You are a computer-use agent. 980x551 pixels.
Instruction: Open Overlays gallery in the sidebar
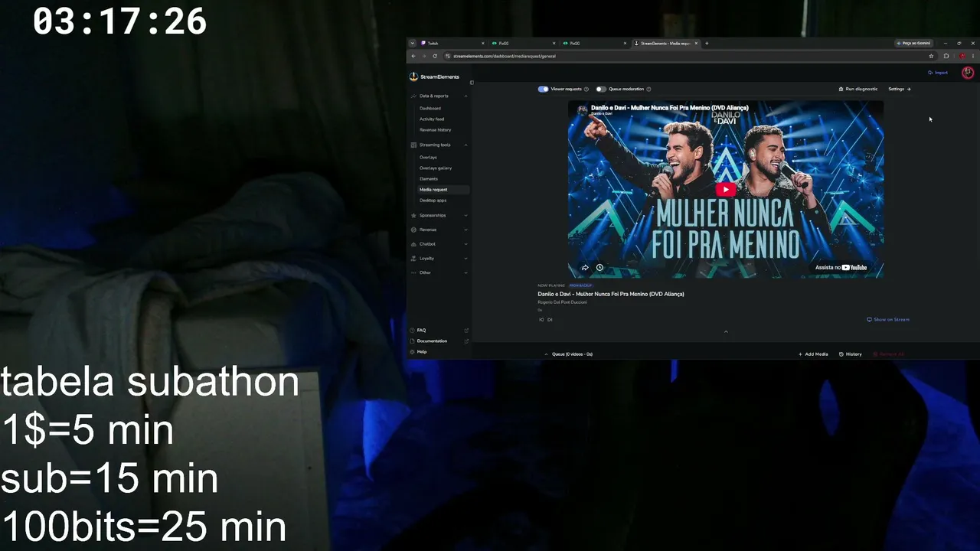point(436,168)
